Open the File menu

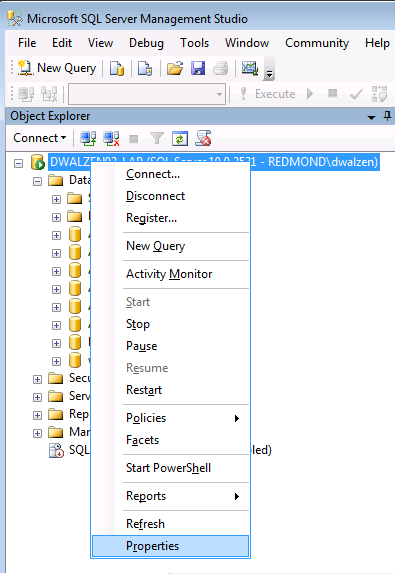pos(27,43)
